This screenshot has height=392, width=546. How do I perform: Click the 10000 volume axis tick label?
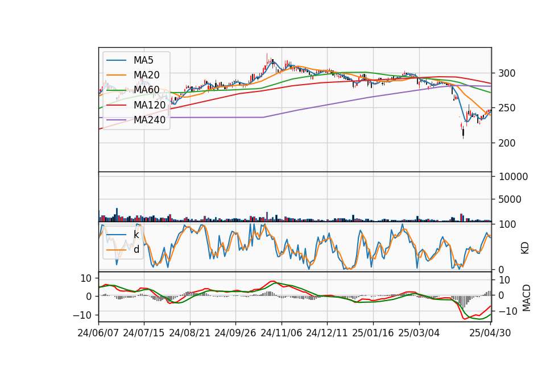coord(513,177)
